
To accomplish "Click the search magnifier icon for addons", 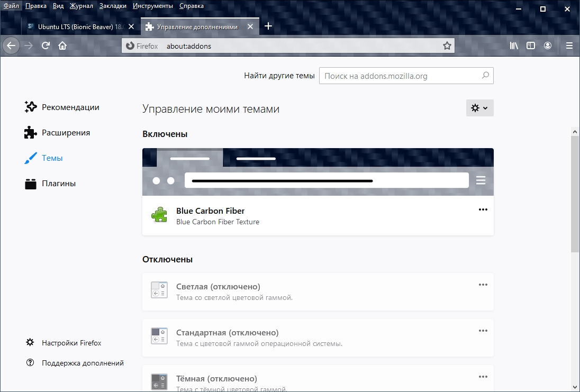I will pyautogui.click(x=485, y=76).
